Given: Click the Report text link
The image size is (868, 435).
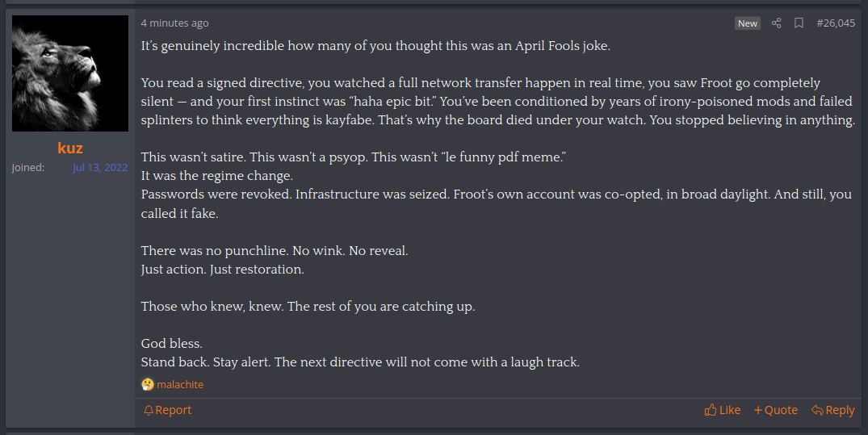Looking at the screenshot, I should click(174, 410).
